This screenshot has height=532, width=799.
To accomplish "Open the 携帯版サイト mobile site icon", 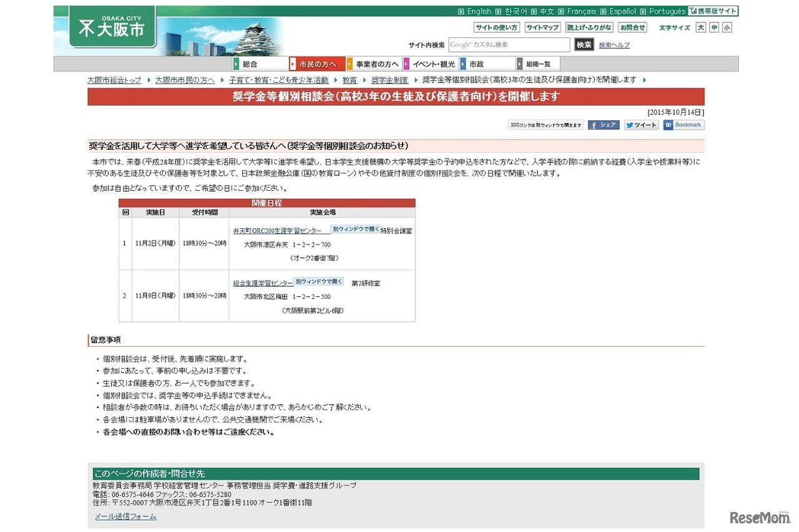I will (x=713, y=11).
